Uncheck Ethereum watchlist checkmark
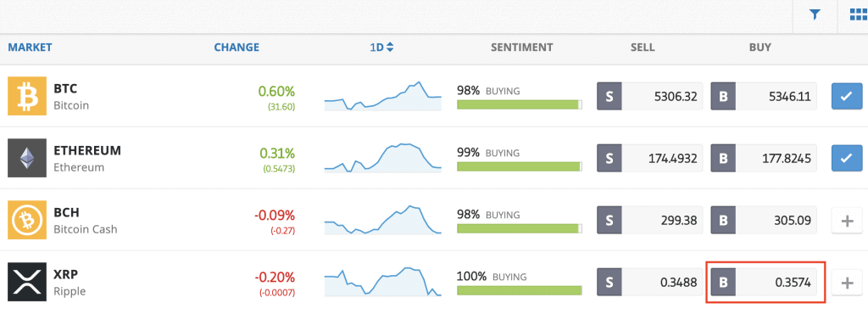The height and width of the screenshot is (309, 868). 847,159
